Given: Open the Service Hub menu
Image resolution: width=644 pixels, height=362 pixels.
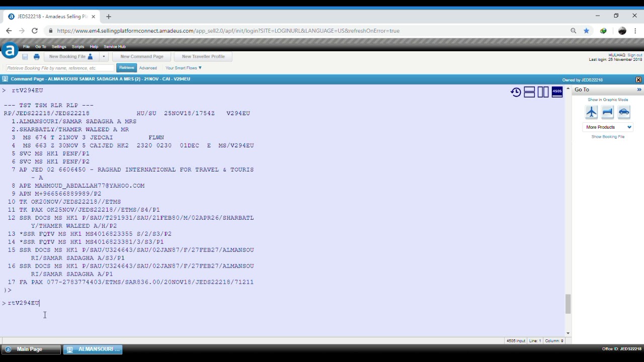Looking at the screenshot, I should 115,47.
